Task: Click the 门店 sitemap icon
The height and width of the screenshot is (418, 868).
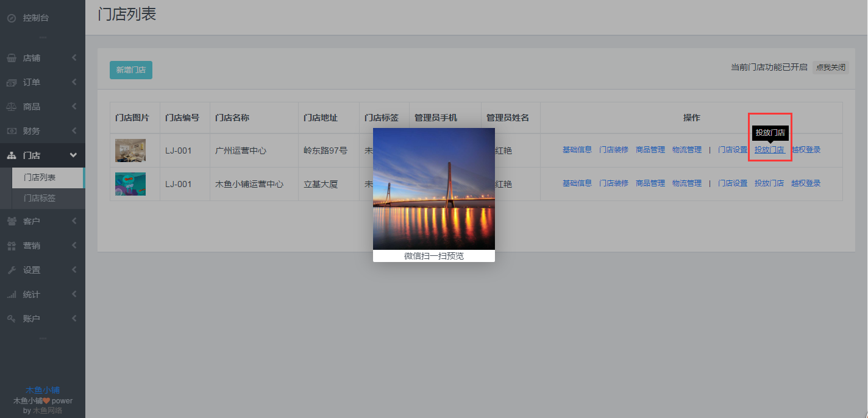Action: coord(12,155)
